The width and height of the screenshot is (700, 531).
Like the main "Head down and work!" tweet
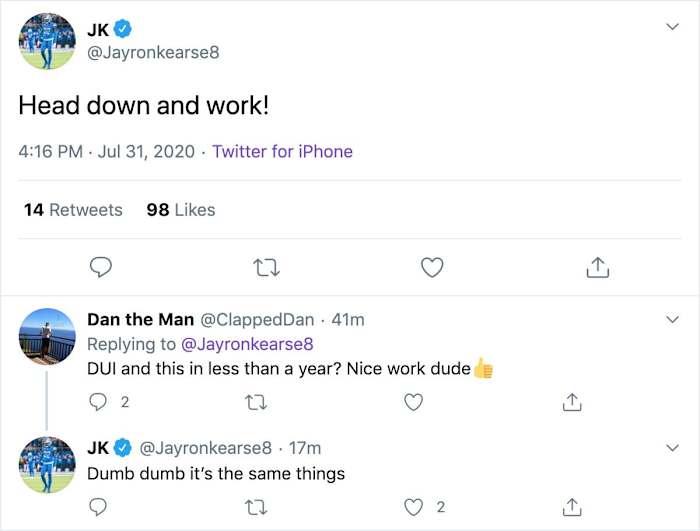tap(432, 267)
